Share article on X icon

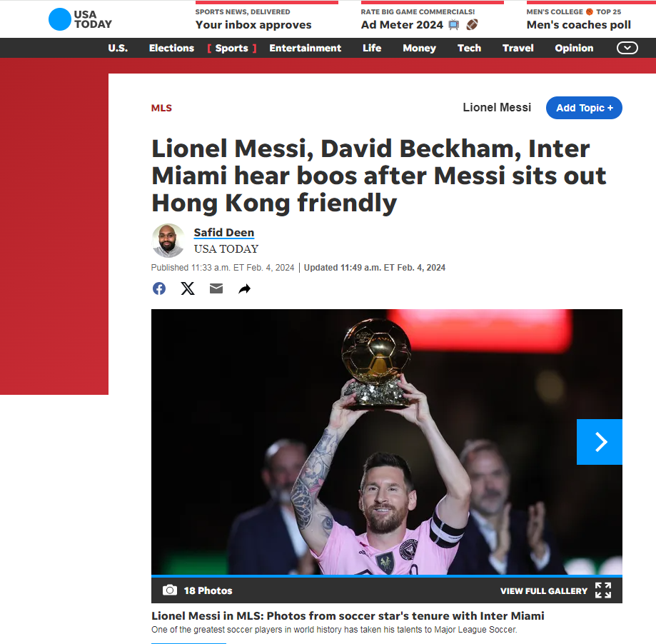click(x=188, y=288)
